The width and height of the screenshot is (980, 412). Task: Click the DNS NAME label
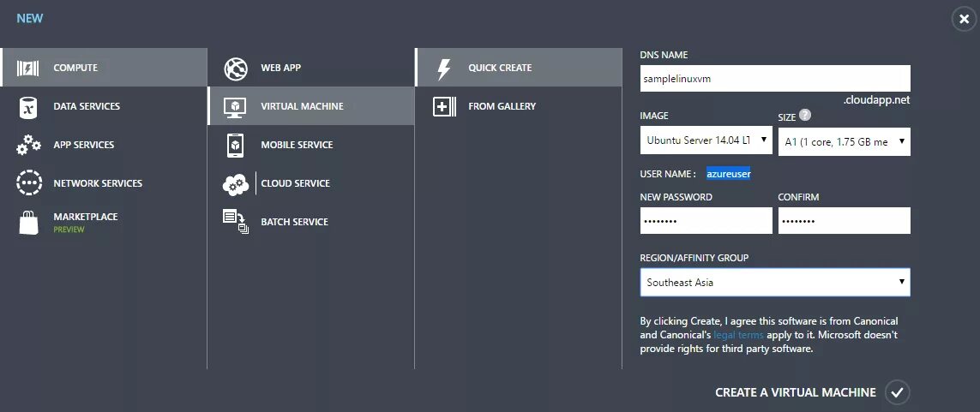point(664,55)
